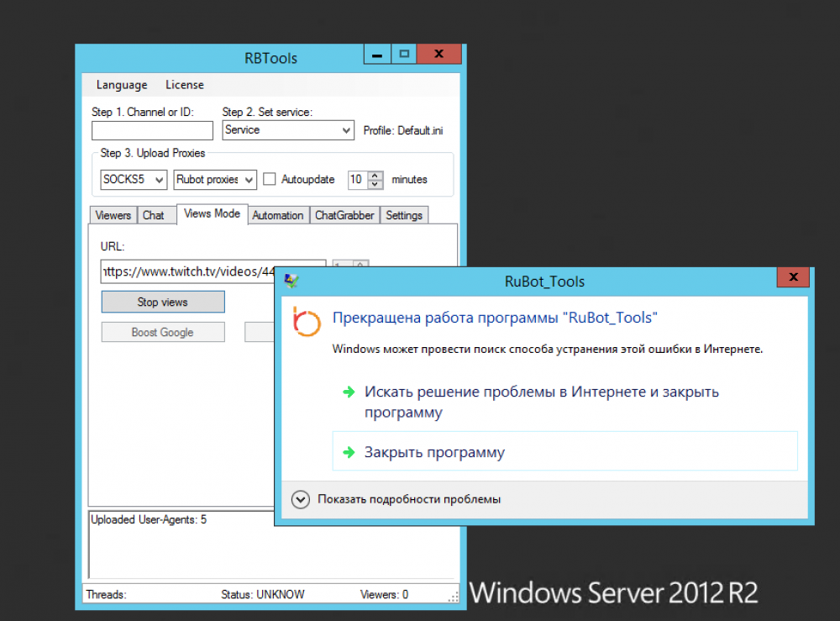840x621 pixels.
Task: Open the Settings tab
Action: pos(404,215)
